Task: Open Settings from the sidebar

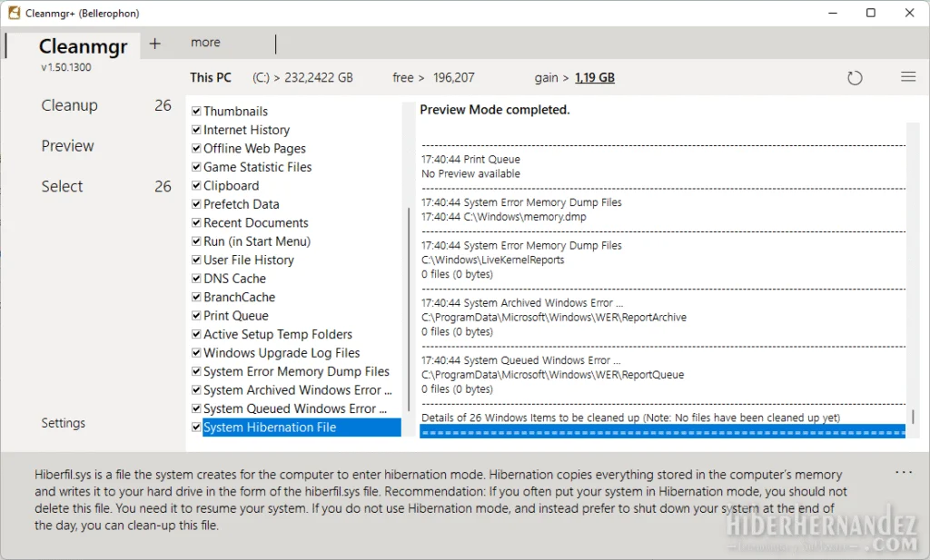Action: [63, 422]
